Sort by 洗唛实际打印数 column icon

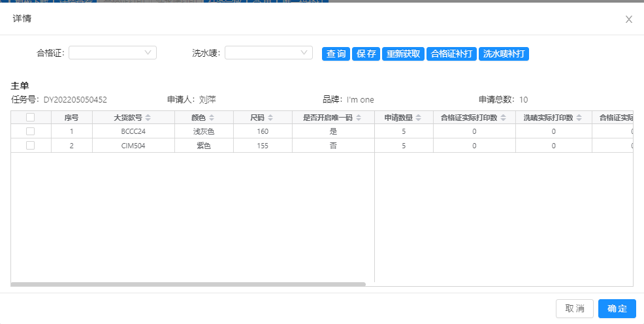579,118
